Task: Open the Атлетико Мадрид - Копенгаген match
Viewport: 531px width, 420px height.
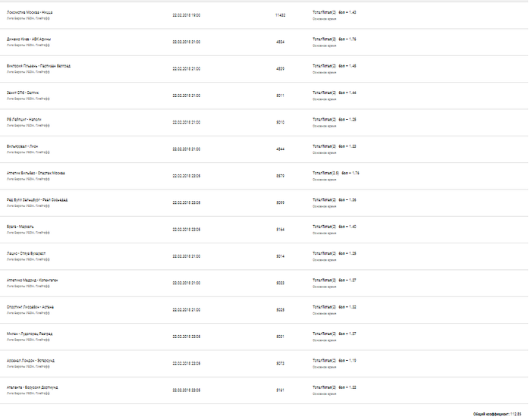Action: pyautogui.click(x=32, y=281)
